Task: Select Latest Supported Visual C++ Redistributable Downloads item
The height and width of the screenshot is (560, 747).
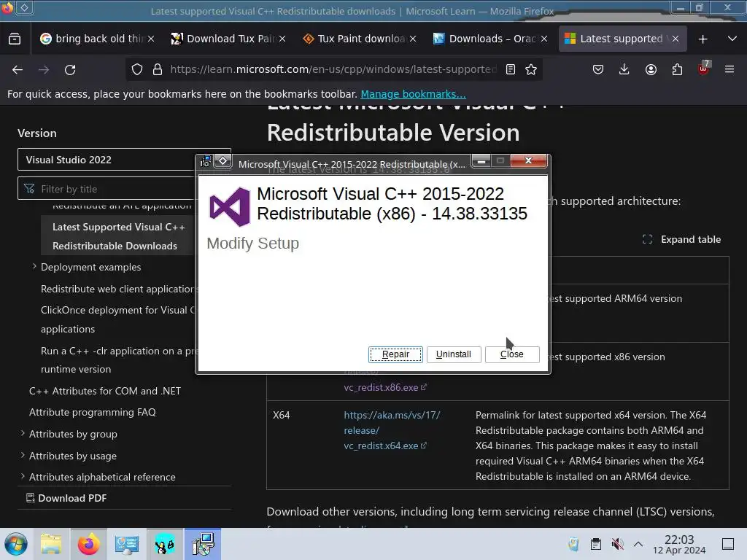Action: tap(118, 236)
